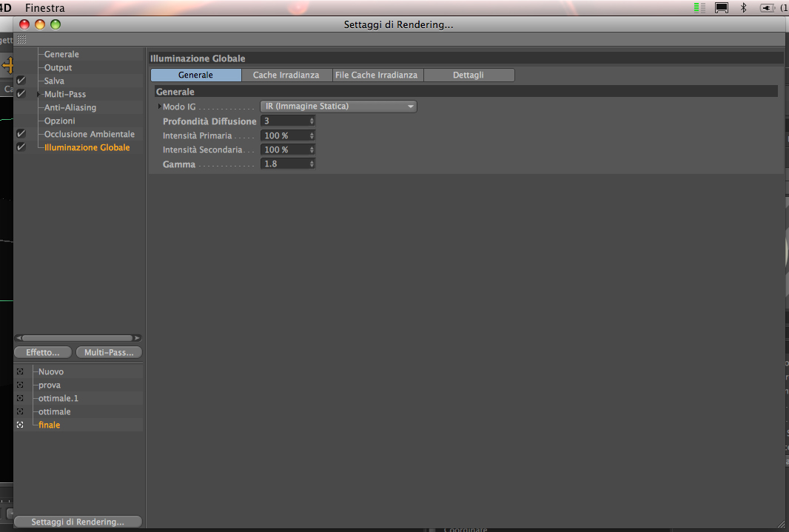Expand the Modo IG disclosure triangle

(160, 106)
